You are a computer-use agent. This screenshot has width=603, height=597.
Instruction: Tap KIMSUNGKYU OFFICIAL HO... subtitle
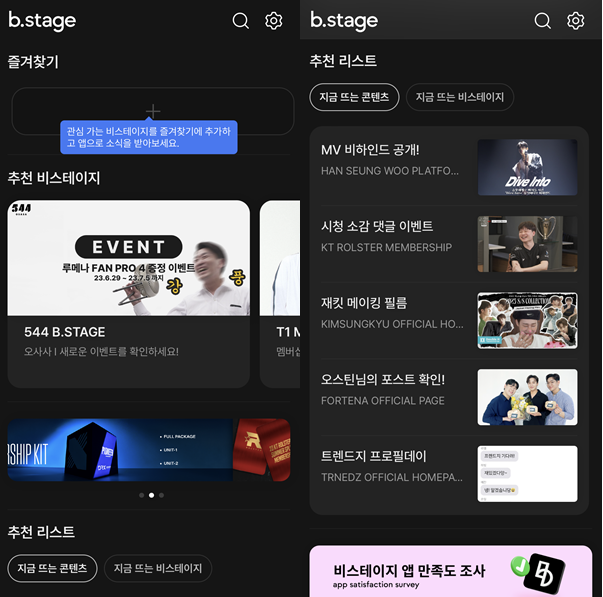tap(392, 324)
